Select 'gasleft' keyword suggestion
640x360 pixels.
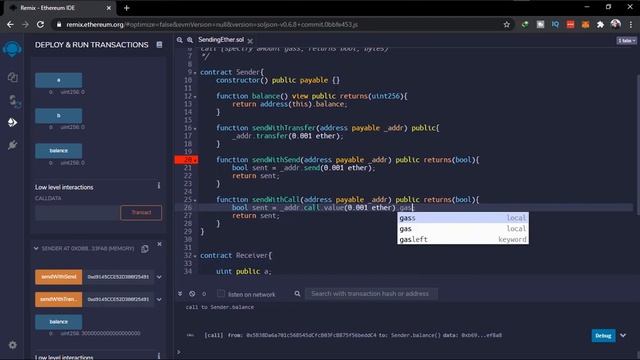tap(463, 239)
